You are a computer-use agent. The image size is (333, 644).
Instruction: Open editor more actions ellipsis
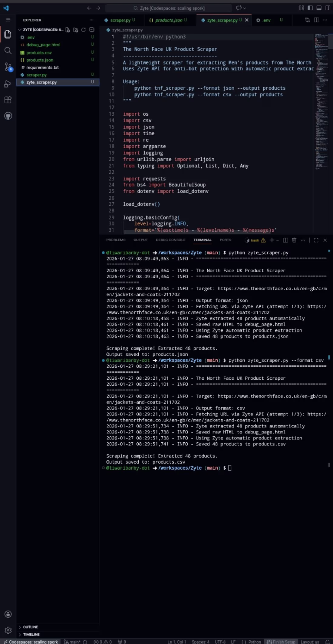coord(325,20)
